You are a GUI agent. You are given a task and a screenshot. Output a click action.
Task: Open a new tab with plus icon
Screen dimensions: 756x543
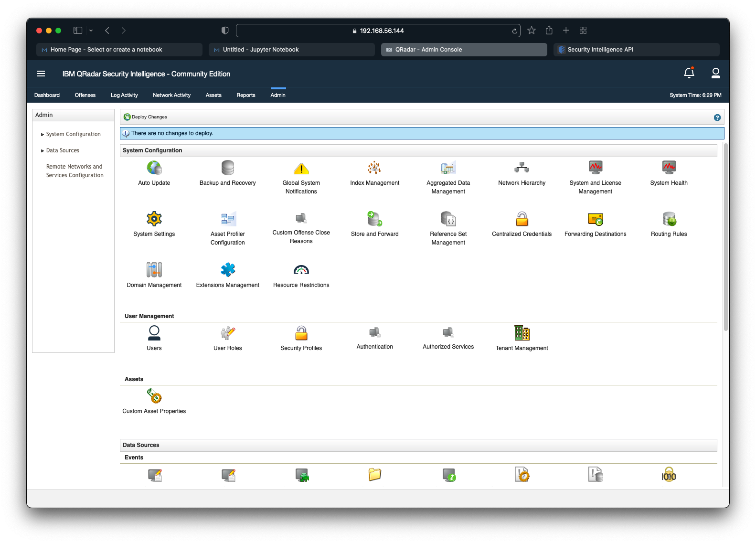566,31
